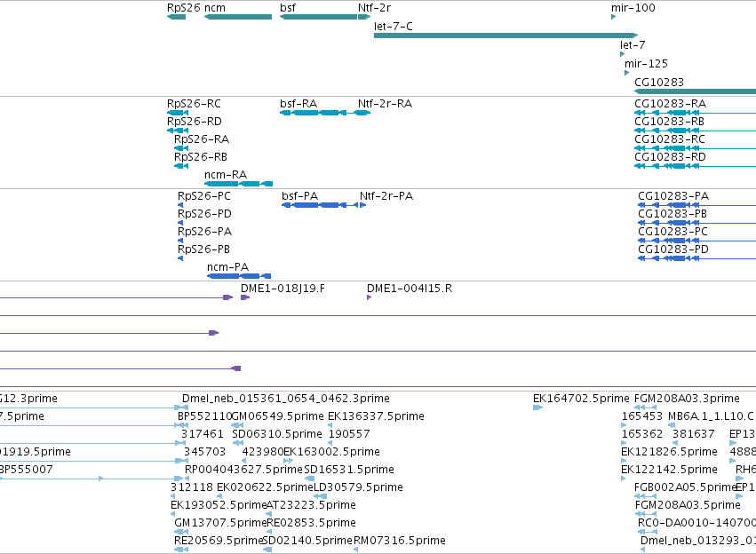Select the 165453 feature label
Viewport: 756px width, 554px height.
642,416
